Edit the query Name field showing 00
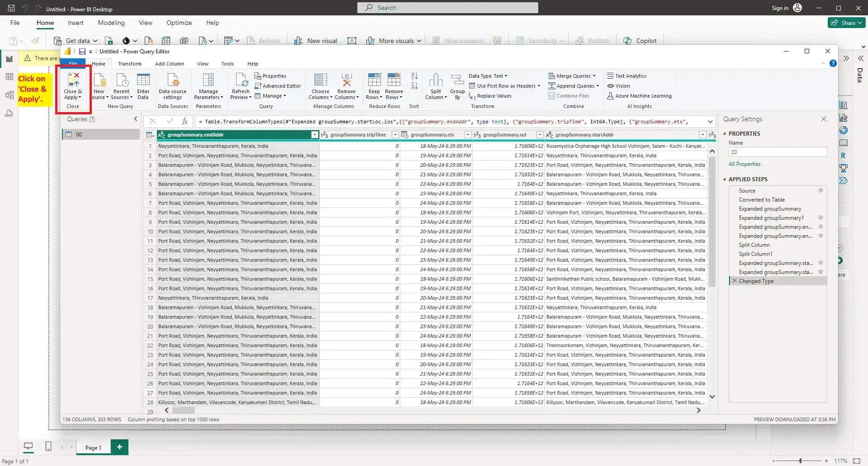Screen dimensions: 868x466 tap(778, 152)
